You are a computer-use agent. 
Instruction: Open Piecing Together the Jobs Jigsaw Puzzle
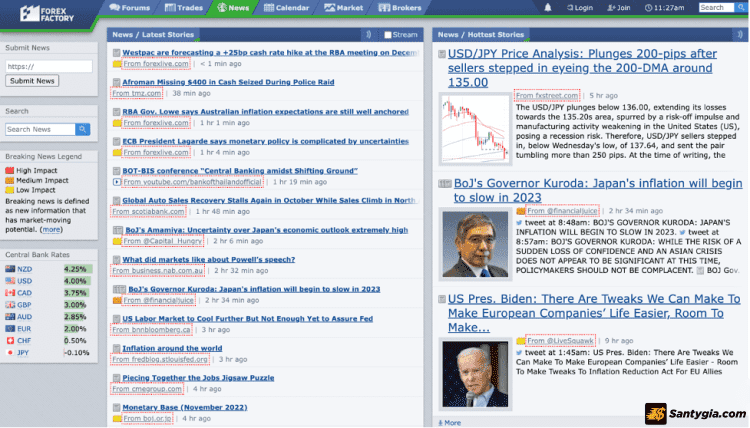(x=198, y=378)
